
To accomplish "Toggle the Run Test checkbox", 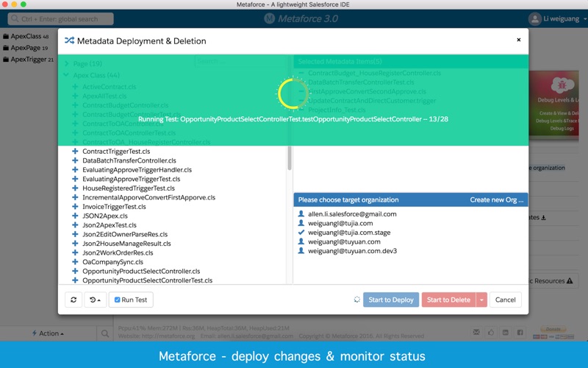I will (118, 300).
